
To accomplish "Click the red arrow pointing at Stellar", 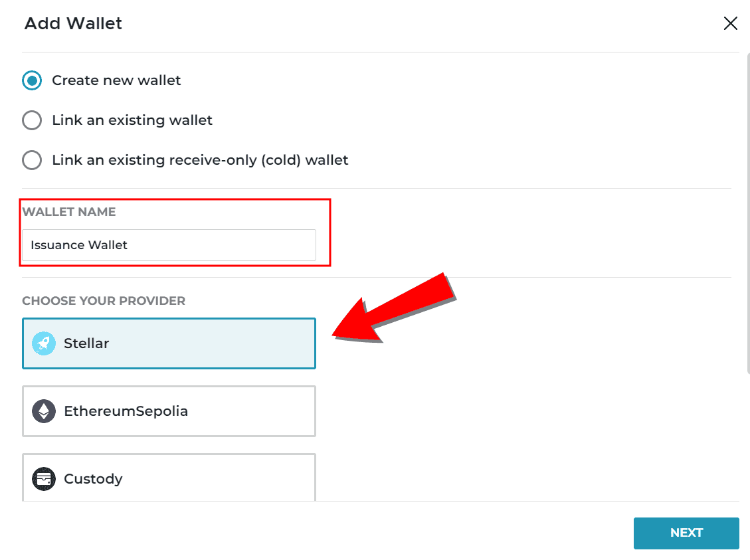I will tap(394, 308).
